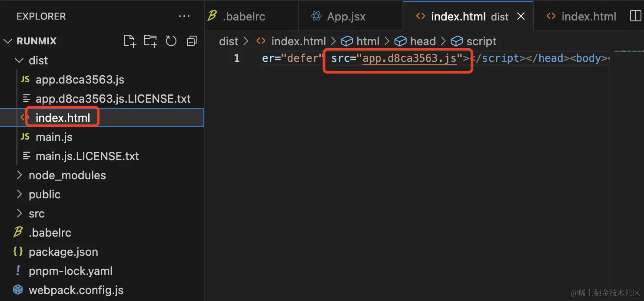Click the Babel icon beside .babelrc file
The height and width of the screenshot is (301, 644).
pos(18,232)
